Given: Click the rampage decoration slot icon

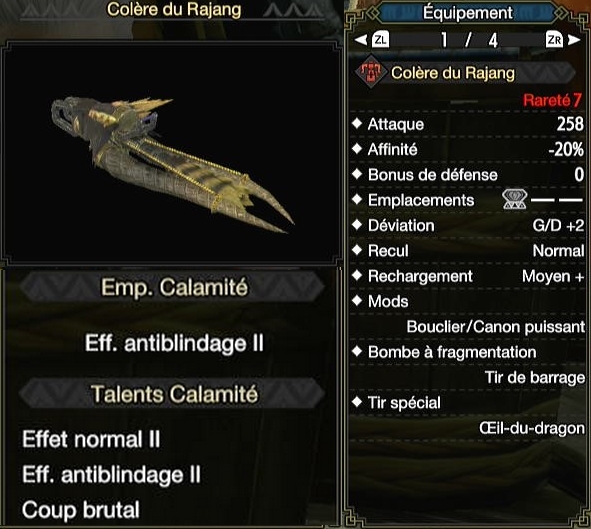Looking at the screenshot, I should coord(514,199).
